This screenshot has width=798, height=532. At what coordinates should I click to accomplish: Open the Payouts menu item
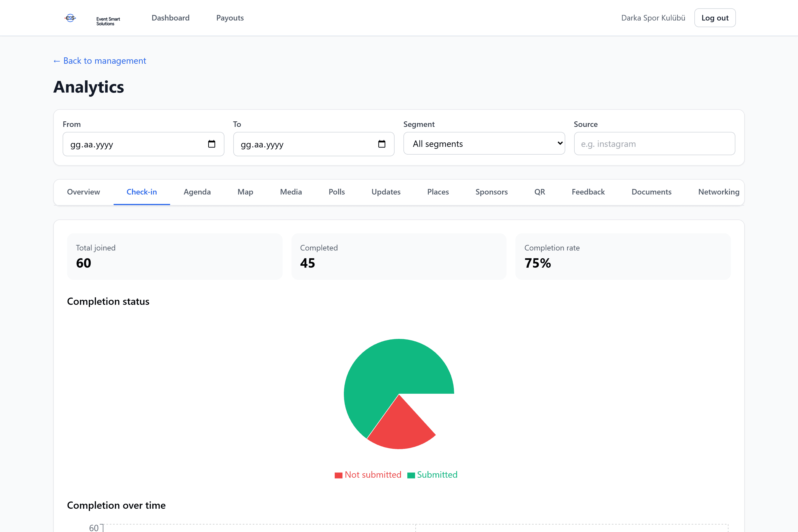230,18
